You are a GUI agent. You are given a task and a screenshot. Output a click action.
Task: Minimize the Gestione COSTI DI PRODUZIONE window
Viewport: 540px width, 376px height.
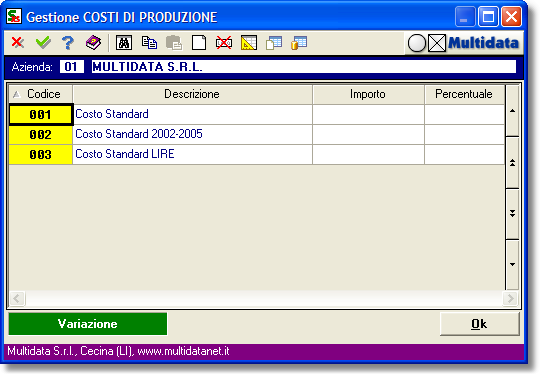[465, 17]
